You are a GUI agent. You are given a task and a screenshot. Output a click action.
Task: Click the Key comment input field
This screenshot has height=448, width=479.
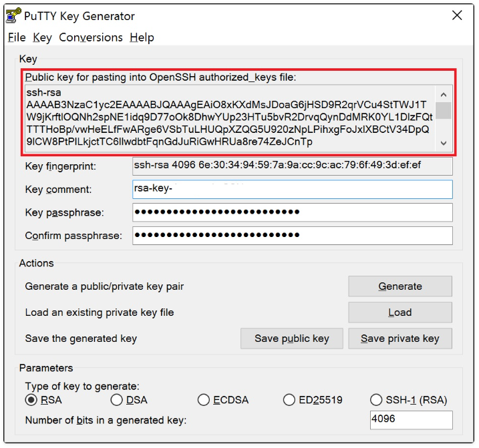[x=293, y=190]
